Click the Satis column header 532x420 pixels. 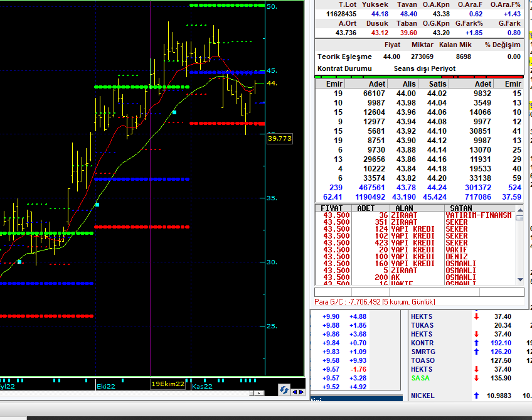coord(434,84)
